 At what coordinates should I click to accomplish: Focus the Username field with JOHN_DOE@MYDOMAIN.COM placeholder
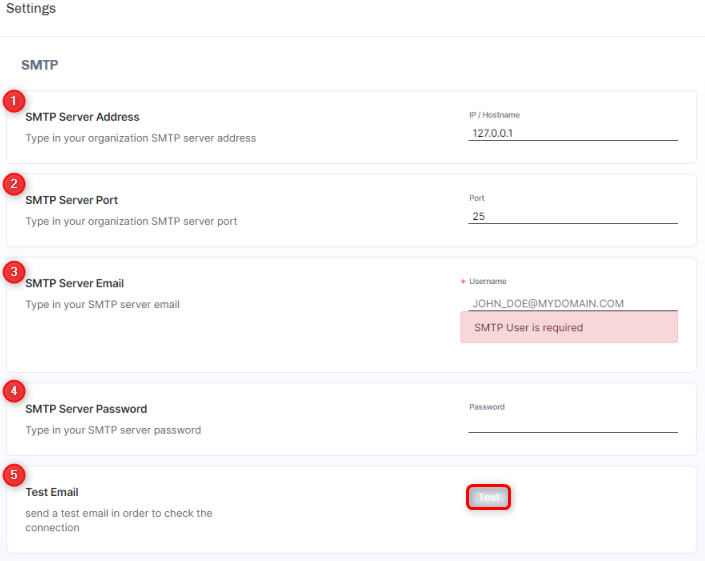tap(573, 303)
